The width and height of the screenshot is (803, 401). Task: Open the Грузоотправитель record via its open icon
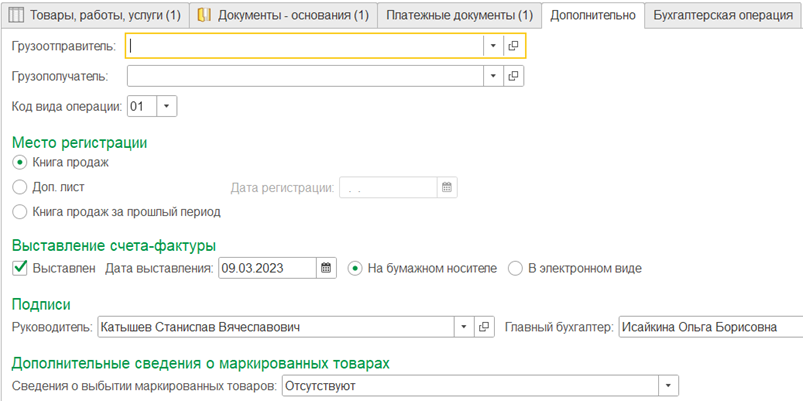point(514,46)
